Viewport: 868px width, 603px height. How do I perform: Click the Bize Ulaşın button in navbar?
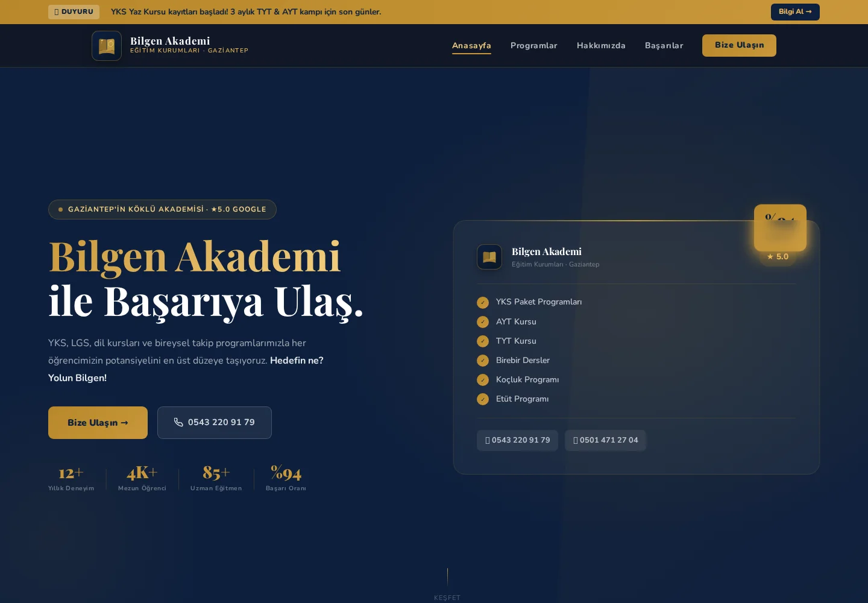pos(739,45)
